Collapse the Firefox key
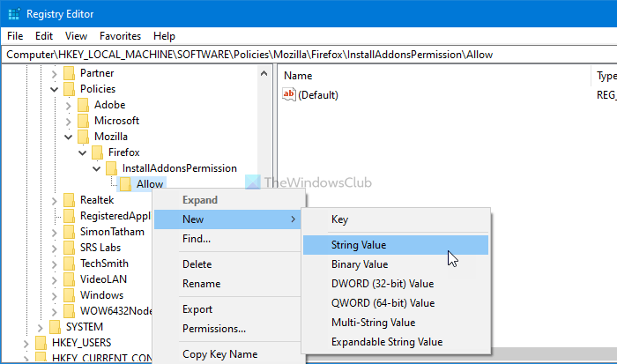617x364 pixels. point(83,152)
